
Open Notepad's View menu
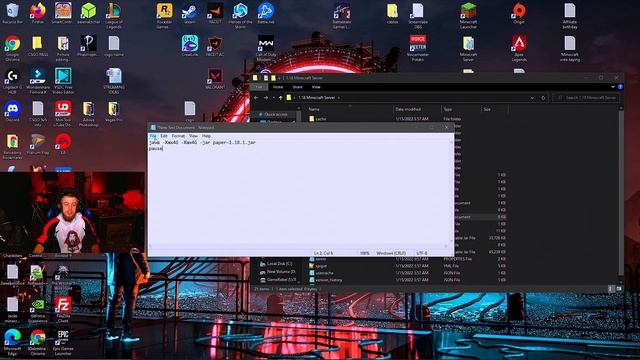pyautogui.click(x=193, y=136)
